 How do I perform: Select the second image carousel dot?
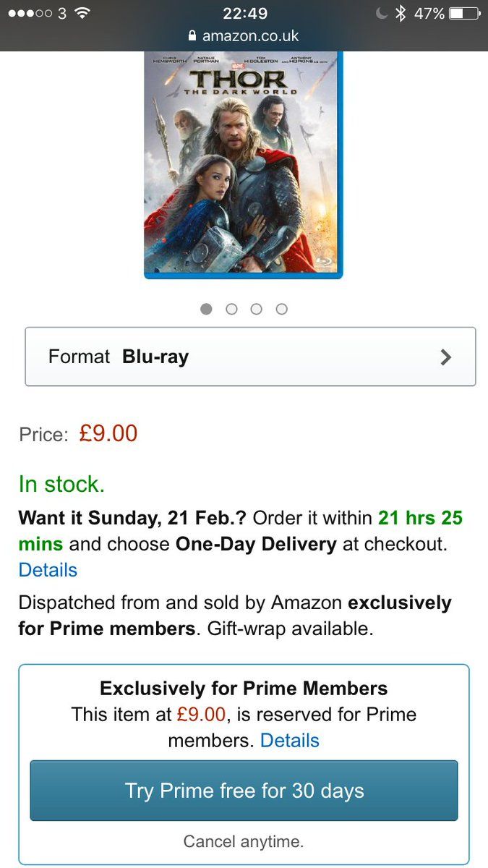(x=231, y=309)
